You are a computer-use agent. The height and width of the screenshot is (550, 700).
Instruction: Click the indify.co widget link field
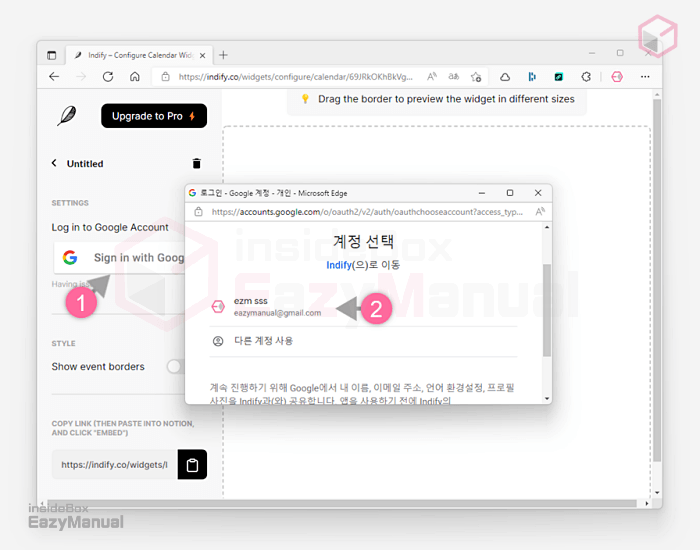(115, 465)
